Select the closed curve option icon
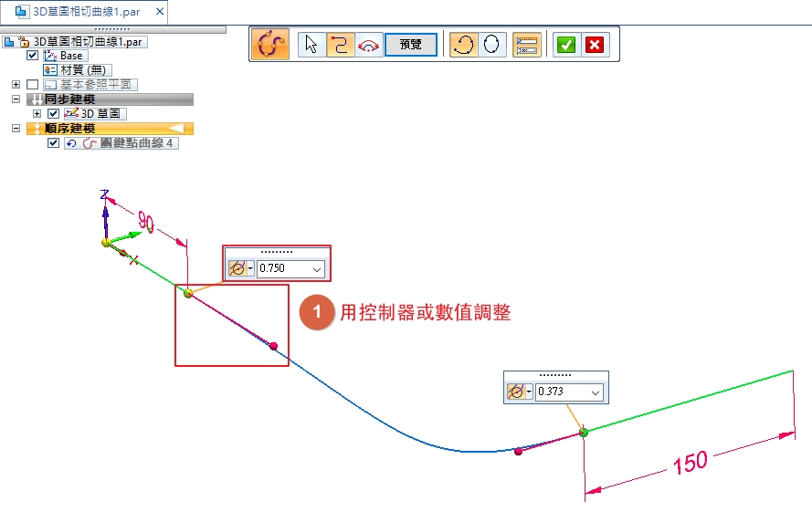Image resolution: width=812 pixels, height=512 pixels. pyautogui.click(x=491, y=44)
